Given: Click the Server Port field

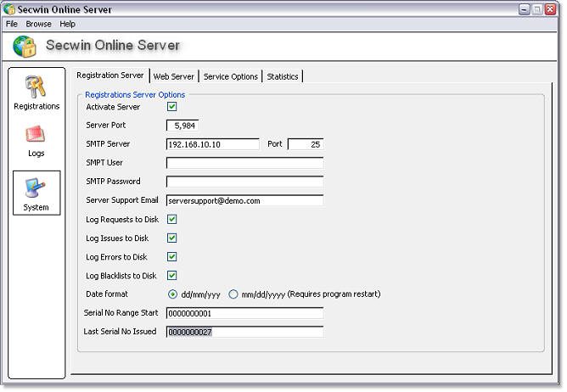Looking at the screenshot, I should pyautogui.click(x=182, y=126).
